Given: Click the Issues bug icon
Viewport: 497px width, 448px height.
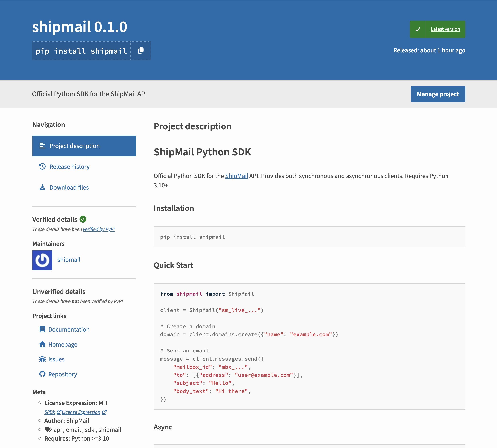Looking at the screenshot, I should (x=42, y=359).
